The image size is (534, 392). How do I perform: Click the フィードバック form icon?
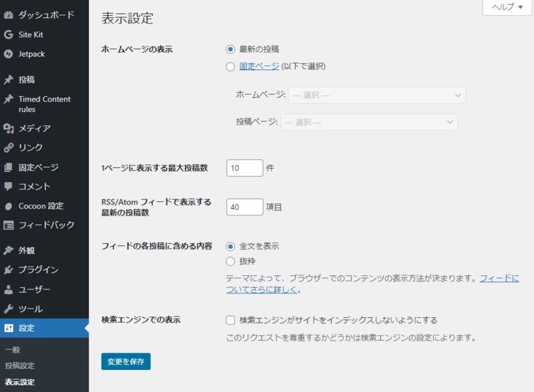pos(9,225)
